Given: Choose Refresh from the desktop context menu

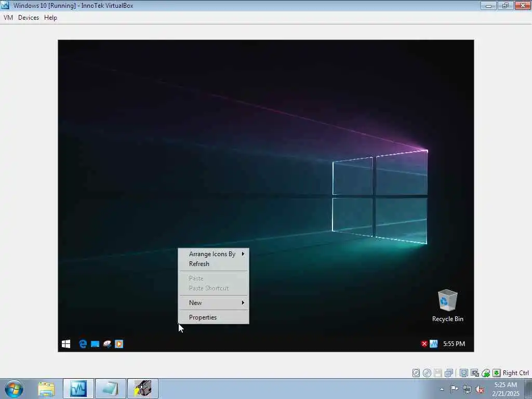Looking at the screenshot, I should [214, 263].
